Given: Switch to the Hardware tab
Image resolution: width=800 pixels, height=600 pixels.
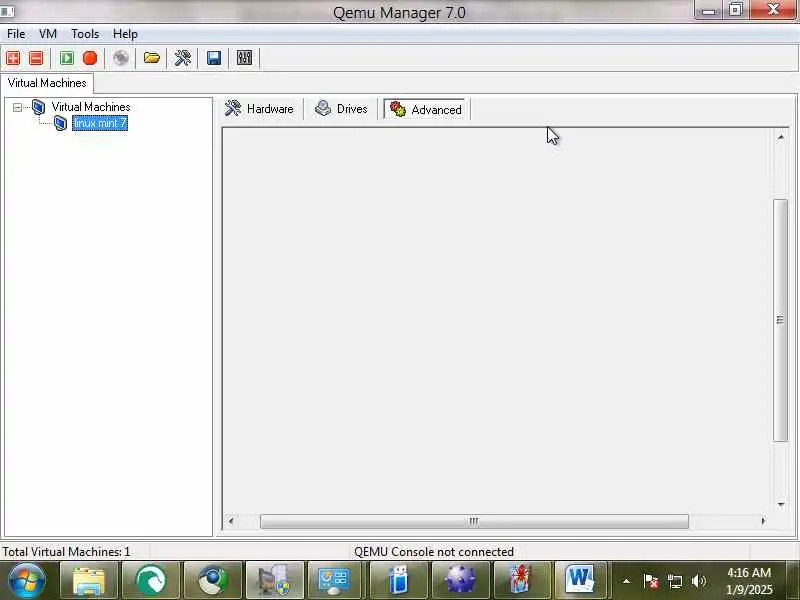Looking at the screenshot, I should click(259, 109).
